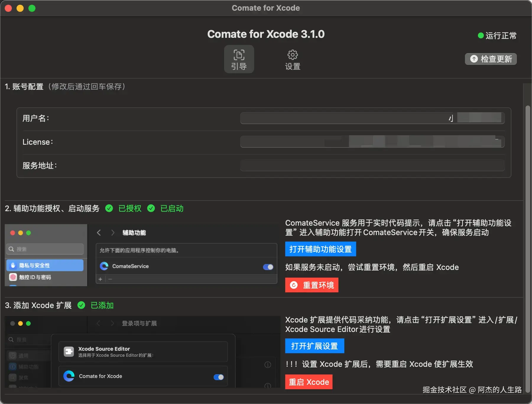Screen dimensions: 532x404
Task: Select 隐私与安全性 sidebar item
Action: click(45, 265)
